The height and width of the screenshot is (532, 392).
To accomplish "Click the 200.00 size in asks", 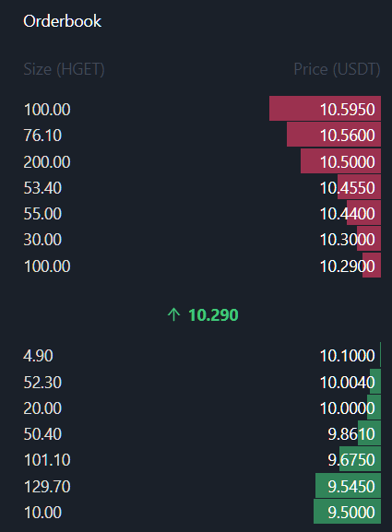I will [x=47, y=162].
